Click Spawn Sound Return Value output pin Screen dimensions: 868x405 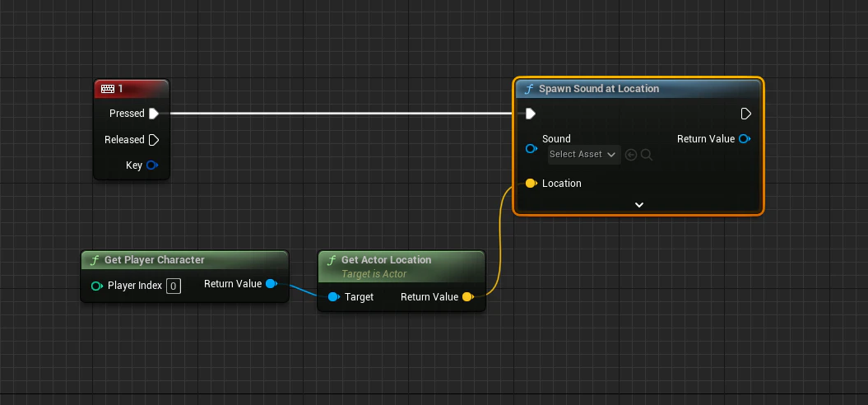(745, 138)
